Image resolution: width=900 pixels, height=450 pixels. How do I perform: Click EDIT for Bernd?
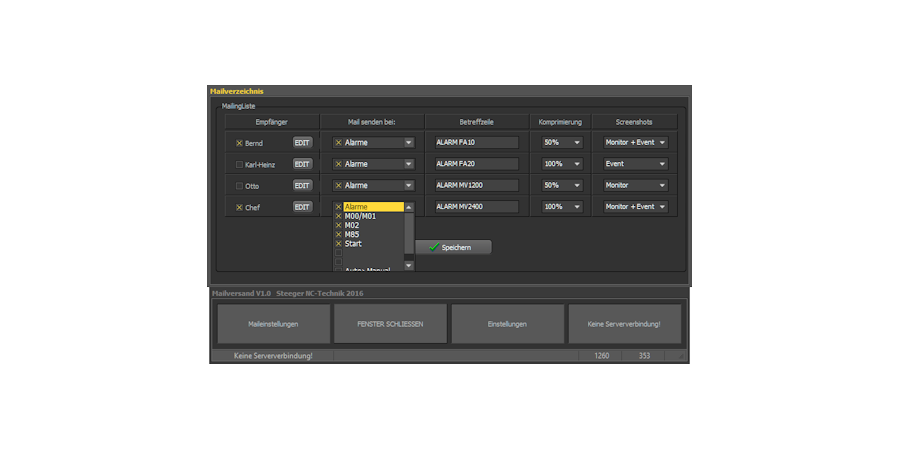click(x=302, y=142)
